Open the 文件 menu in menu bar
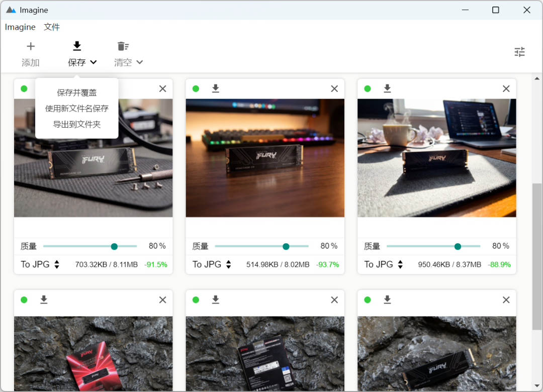The width and height of the screenshot is (543, 392). pos(52,27)
